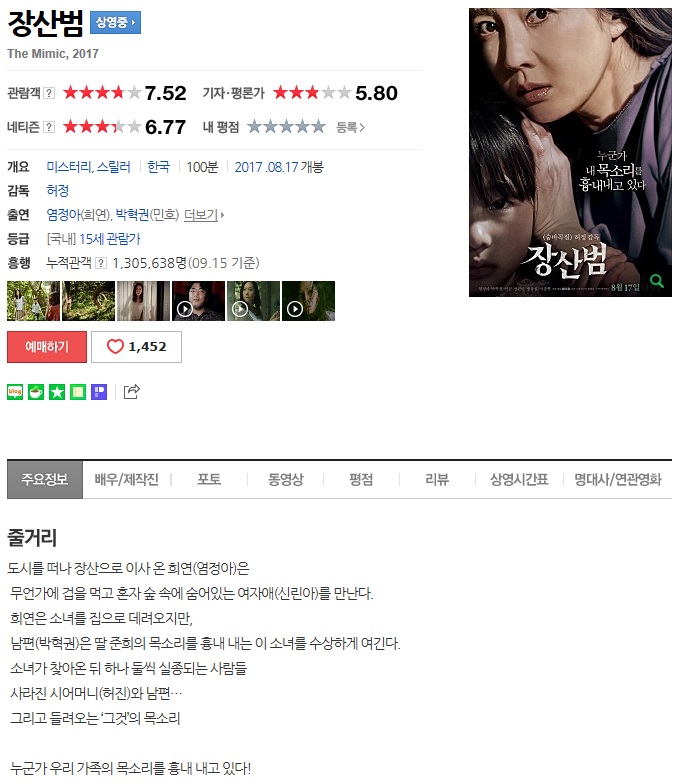The image size is (677, 784).
Task: Play the fourth thumbnail video clip
Action: 198,300
